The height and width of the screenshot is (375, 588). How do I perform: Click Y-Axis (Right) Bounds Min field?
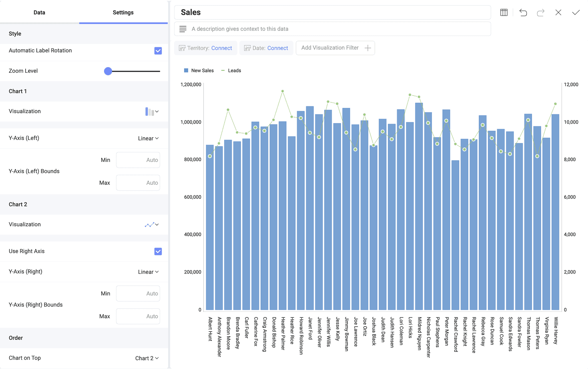138,293
